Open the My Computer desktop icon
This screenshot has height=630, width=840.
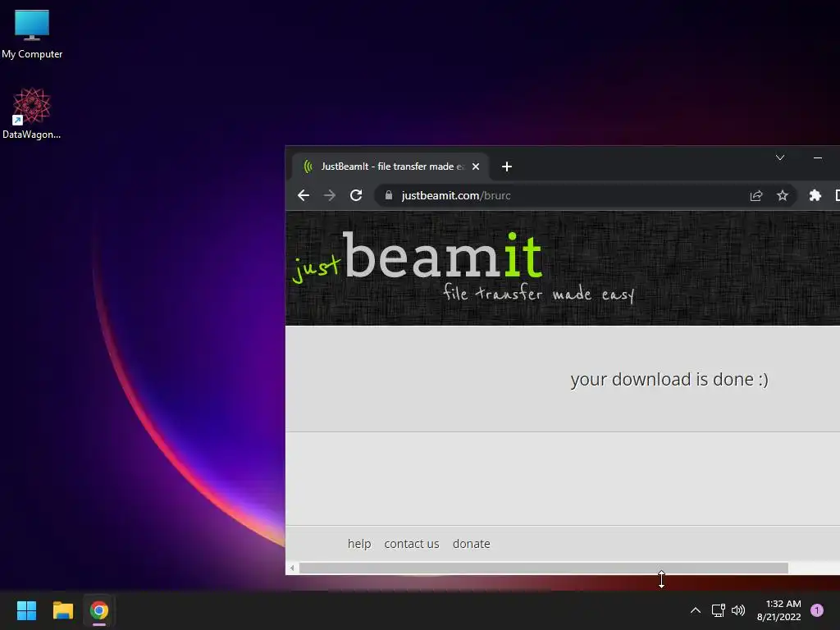pyautogui.click(x=32, y=34)
